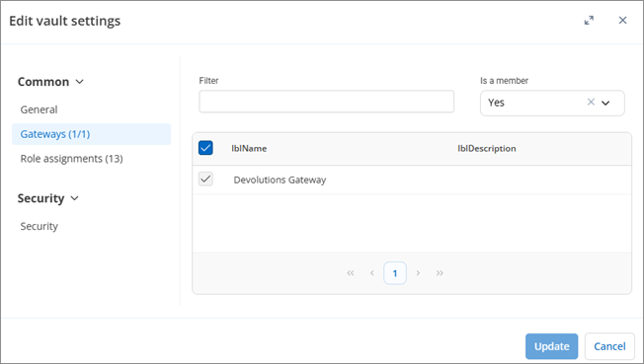Clear the 'Is a member' selection X

(x=591, y=102)
